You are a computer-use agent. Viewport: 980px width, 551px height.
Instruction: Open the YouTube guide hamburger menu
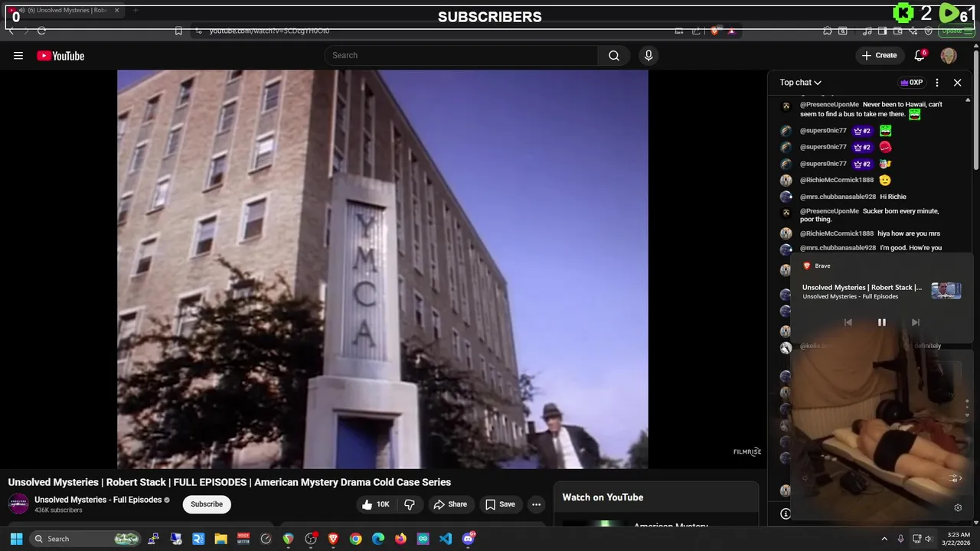(18, 55)
